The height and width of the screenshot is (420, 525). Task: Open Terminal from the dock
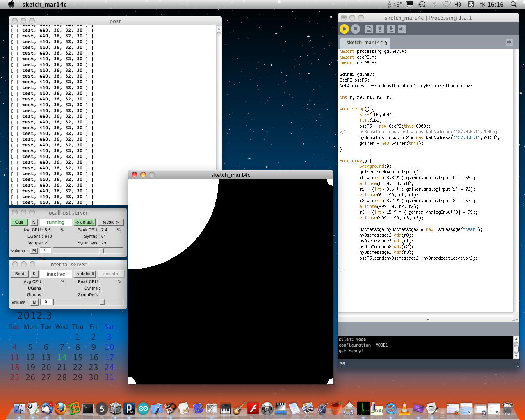[x=88, y=408]
